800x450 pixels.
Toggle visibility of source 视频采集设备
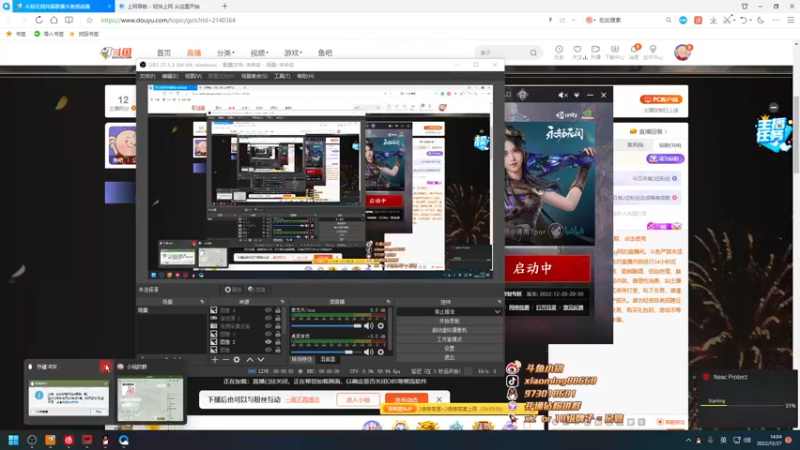(268, 326)
